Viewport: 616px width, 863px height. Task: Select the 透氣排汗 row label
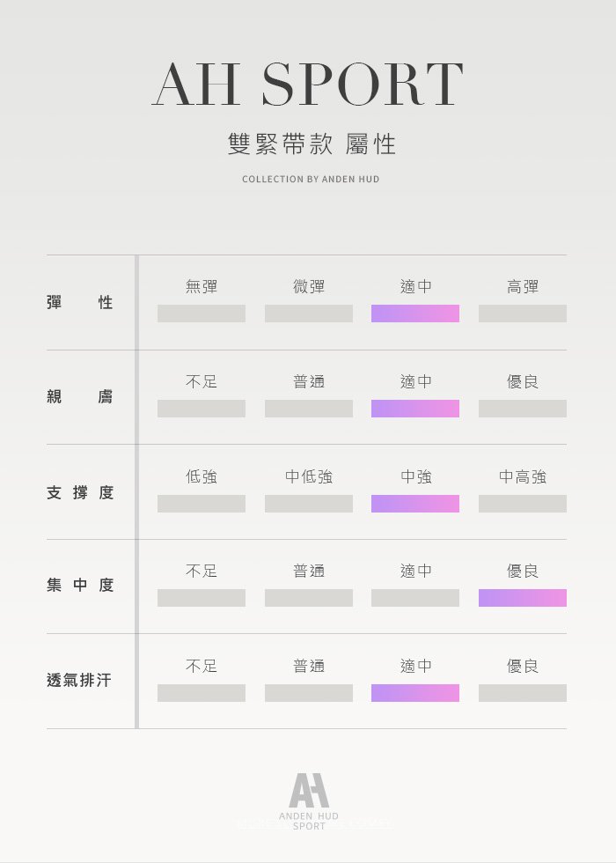(80, 681)
